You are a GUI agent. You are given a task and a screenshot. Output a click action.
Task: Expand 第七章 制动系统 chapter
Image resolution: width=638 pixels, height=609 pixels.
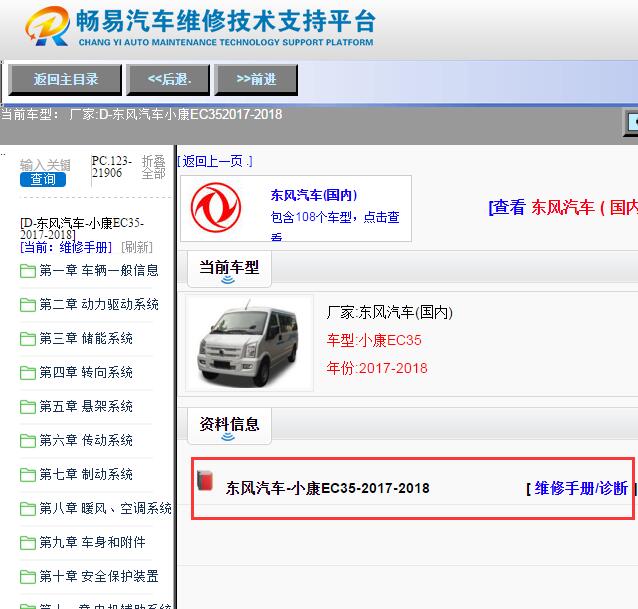86,474
